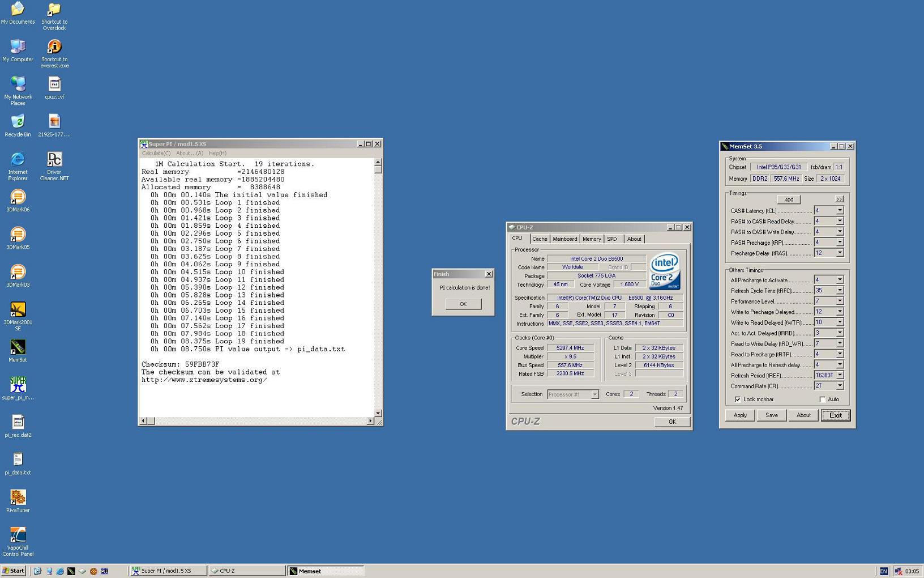Image resolution: width=924 pixels, height=578 pixels.
Task: Expand Precharge Delay (tRAS) dropdown
Action: click(x=840, y=253)
